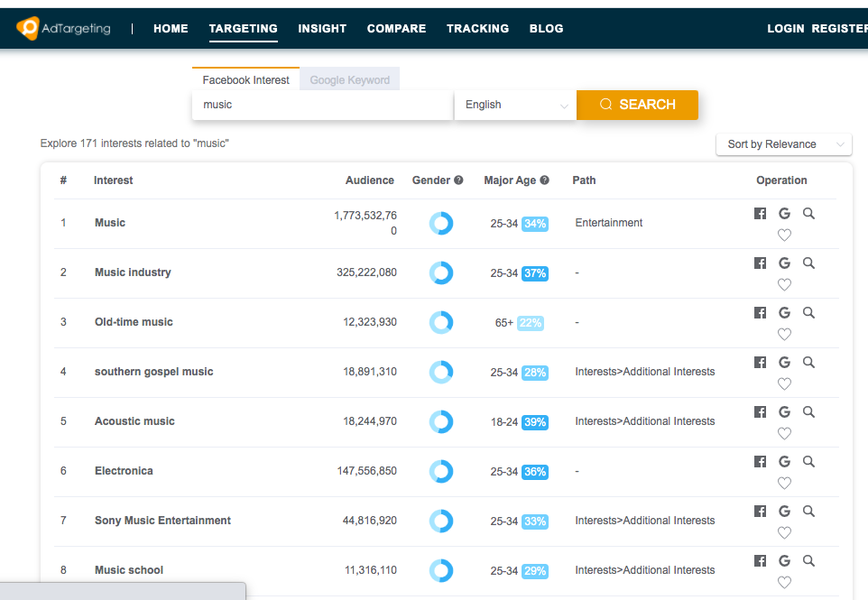This screenshot has height=600, width=868.
Task: Click magnifier icon in Music row
Action: click(x=808, y=214)
